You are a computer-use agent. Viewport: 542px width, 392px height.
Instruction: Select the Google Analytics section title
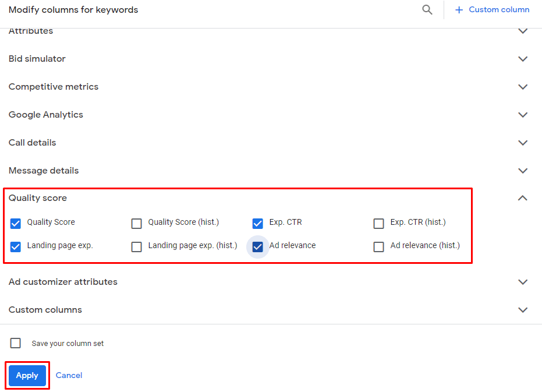coord(46,115)
